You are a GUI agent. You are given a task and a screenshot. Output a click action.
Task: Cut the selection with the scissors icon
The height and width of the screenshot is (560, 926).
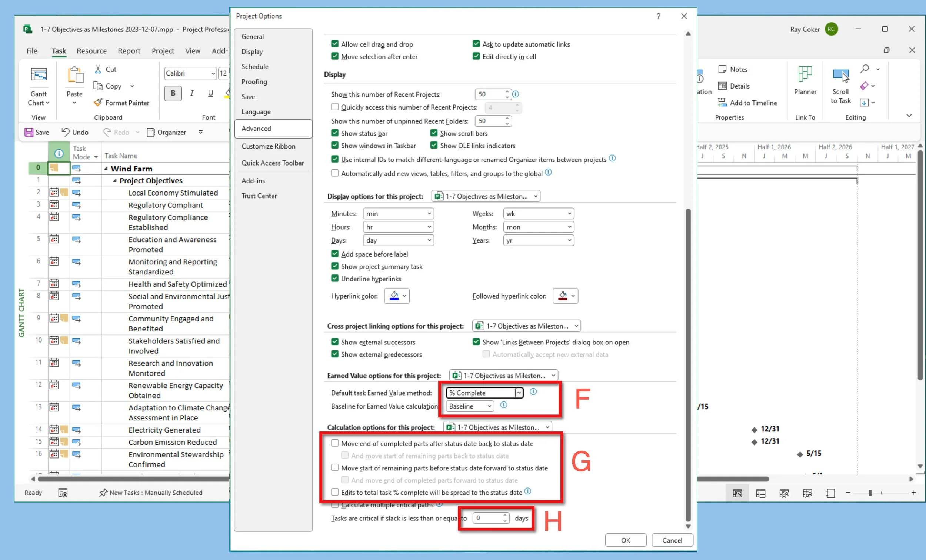(x=98, y=69)
